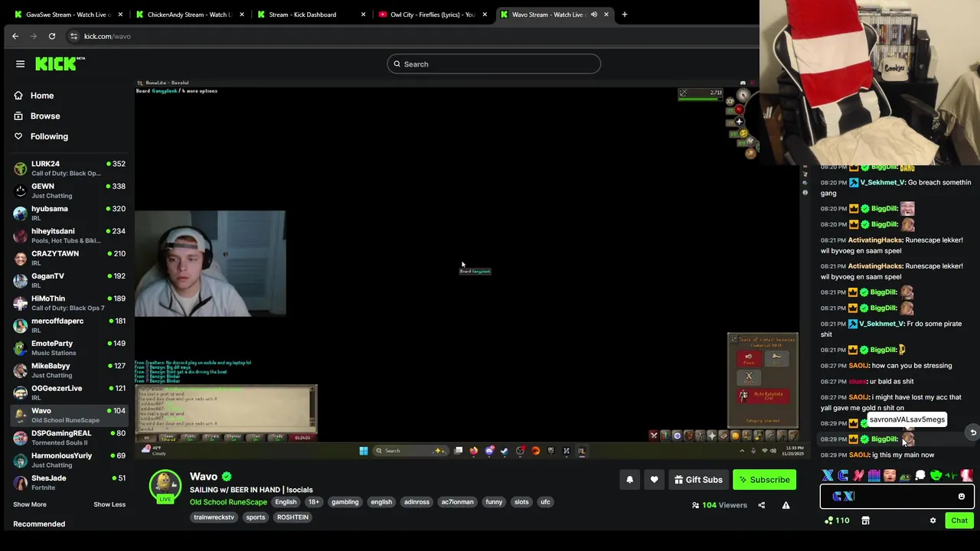Screen dimensions: 980x551
Task: Open hyubsama channel in sidebar
Action: click(x=69, y=213)
